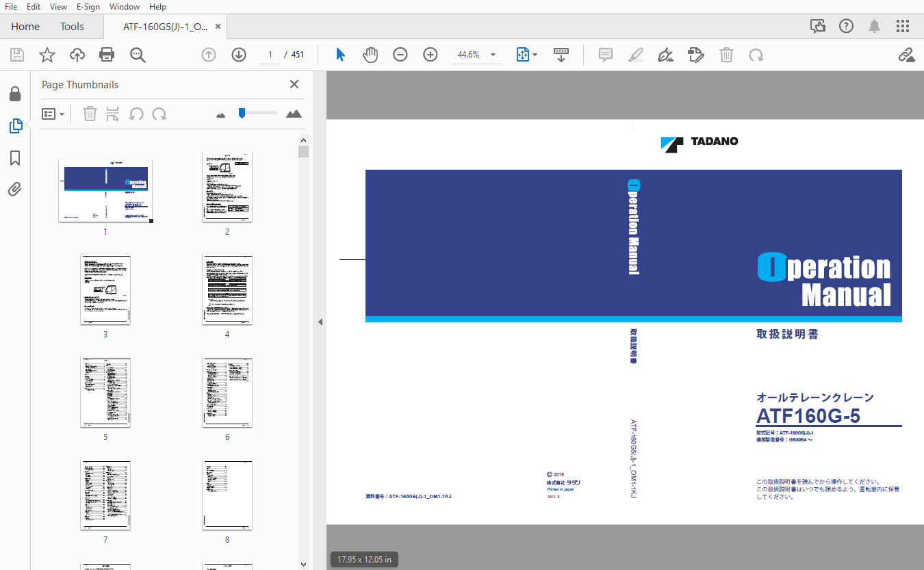Click thumbnails scrollbar down arrow

tap(304, 564)
